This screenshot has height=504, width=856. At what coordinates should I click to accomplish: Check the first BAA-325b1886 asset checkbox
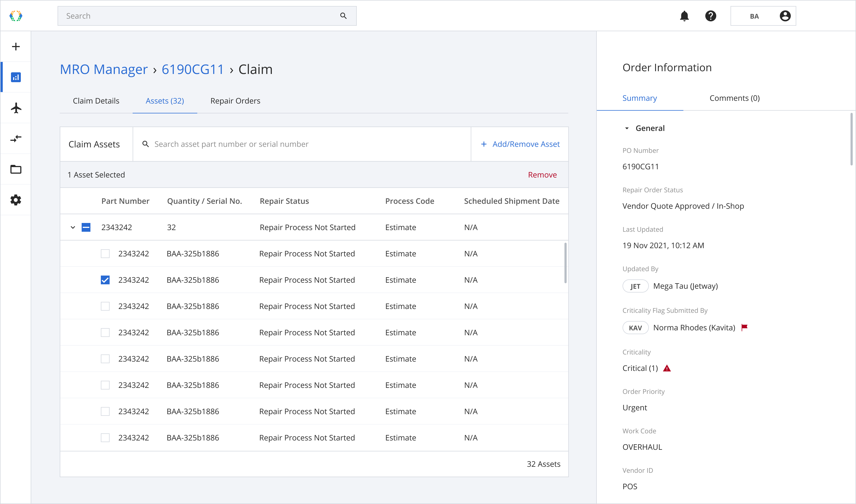coord(105,254)
